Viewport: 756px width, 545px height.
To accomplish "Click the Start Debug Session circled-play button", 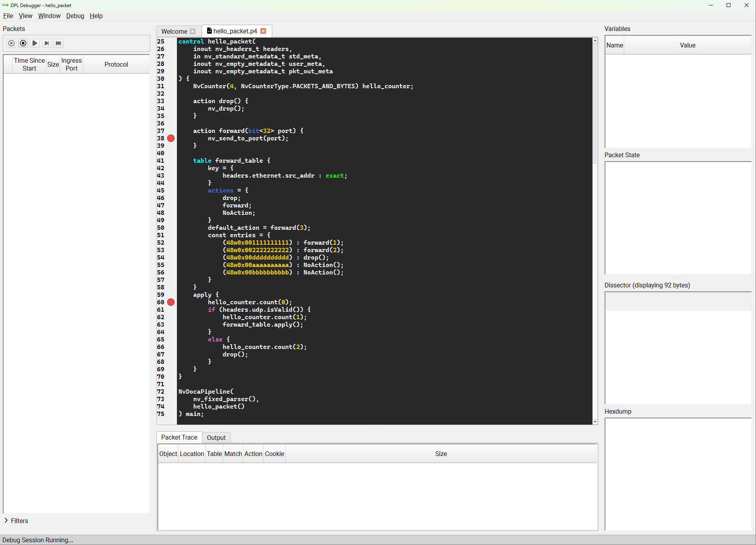I will tap(11, 43).
